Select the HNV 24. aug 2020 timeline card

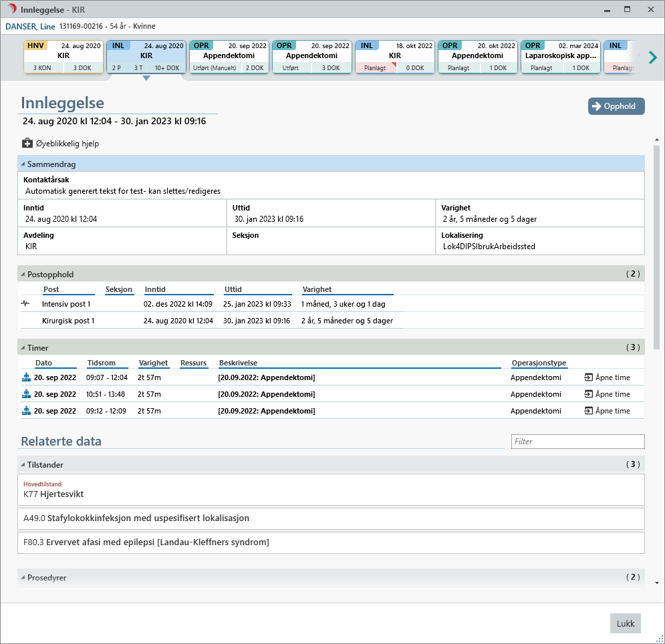tap(63, 57)
